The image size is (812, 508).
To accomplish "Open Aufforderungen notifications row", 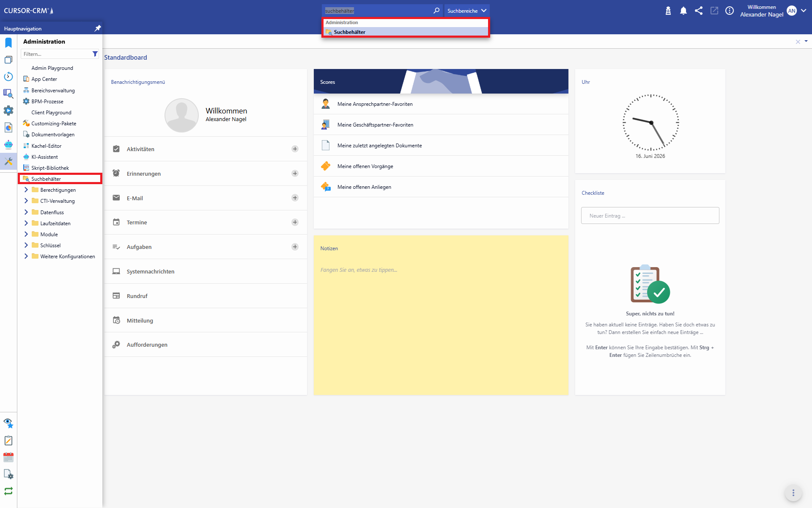I will tap(206, 345).
